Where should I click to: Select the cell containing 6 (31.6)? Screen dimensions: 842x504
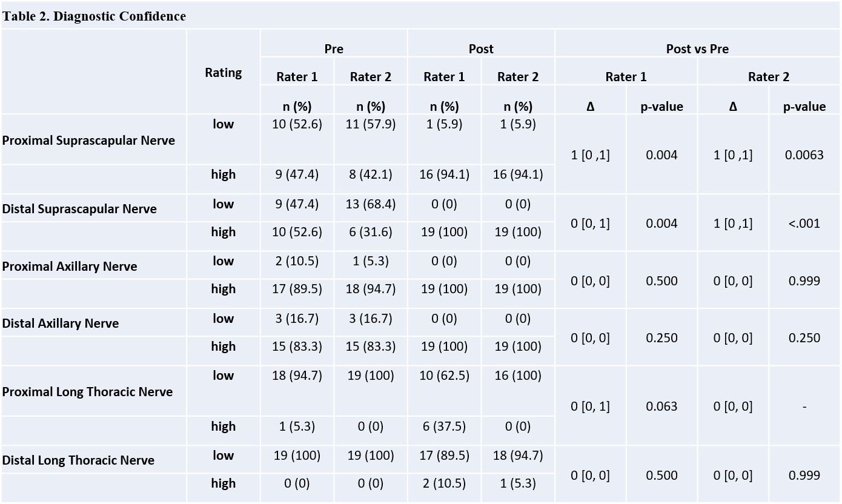pos(371,232)
